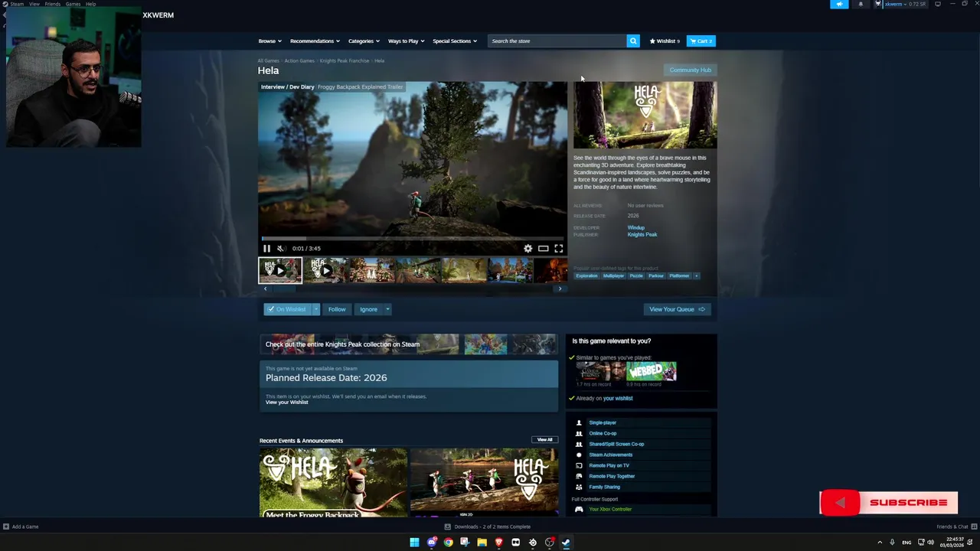Click the Single-player feature icon
This screenshot has width=980, height=551.
579,422
